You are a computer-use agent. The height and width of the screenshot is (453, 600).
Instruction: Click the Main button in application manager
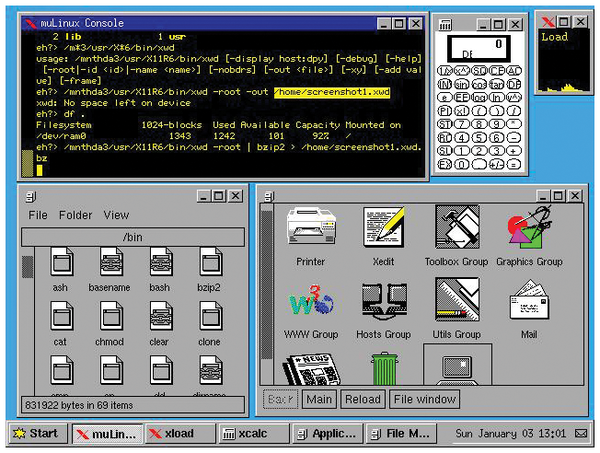point(319,399)
